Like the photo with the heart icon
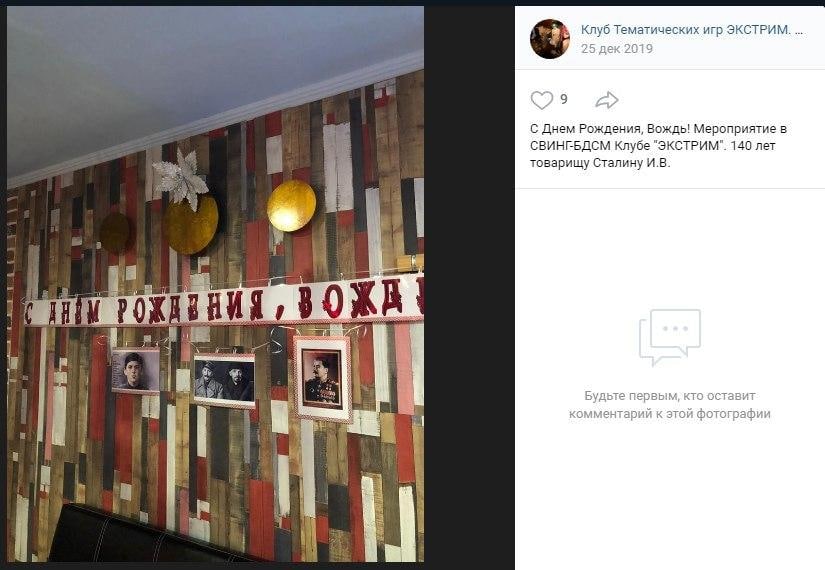825x570 pixels. (x=541, y=99)
